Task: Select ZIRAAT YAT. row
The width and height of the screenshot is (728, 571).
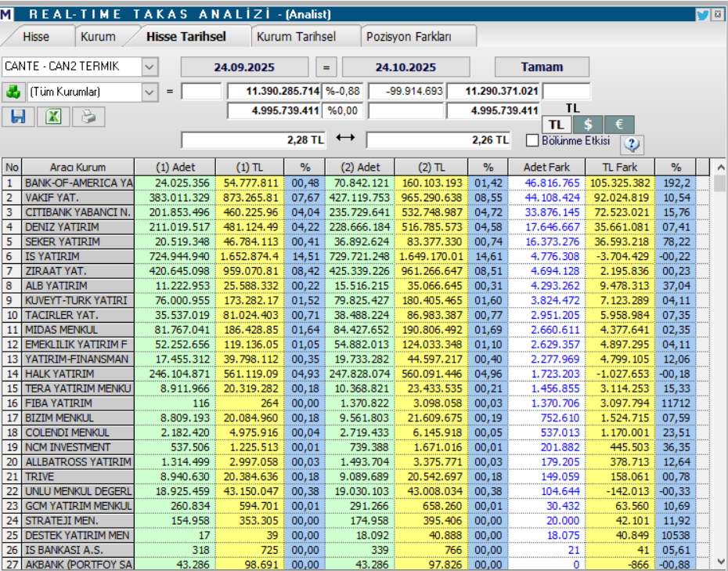Action: 357,271
